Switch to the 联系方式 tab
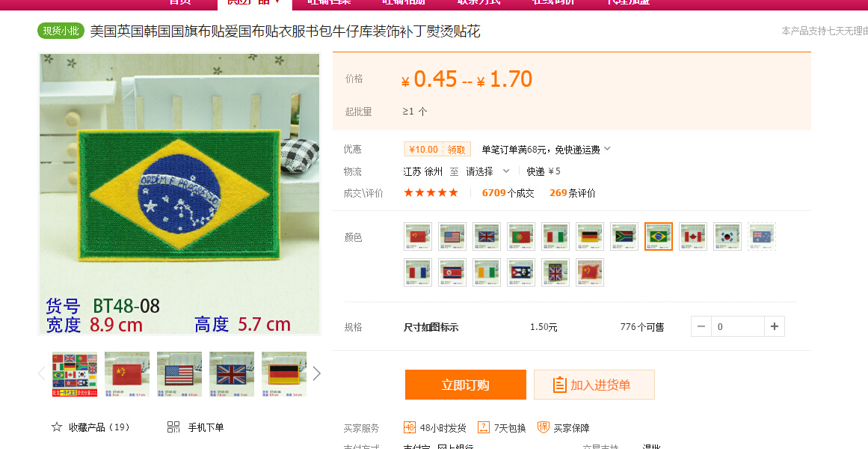 click(x=478, y=2)
